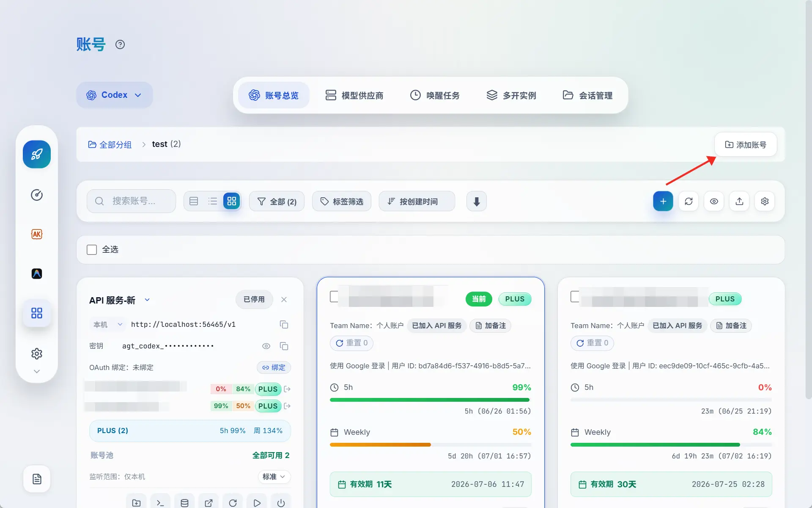Click the 添加账号 button
The height and width of the screenshot is (508, 812).
[746, 144]
